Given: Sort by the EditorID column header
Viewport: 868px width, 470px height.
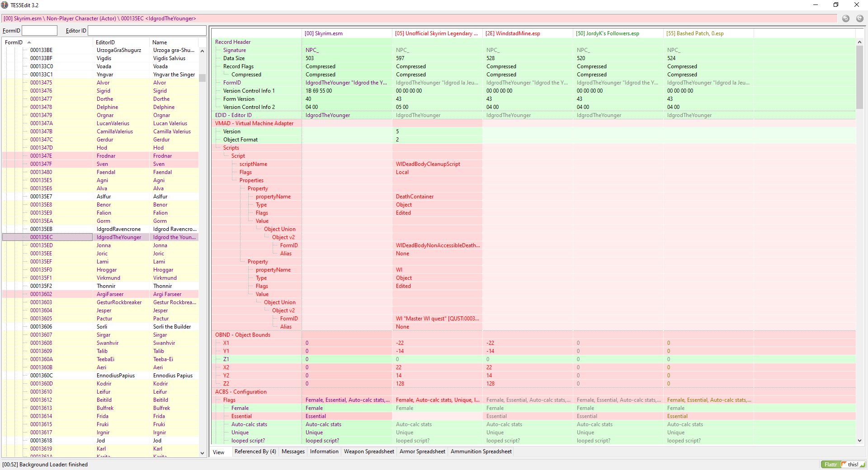Looking at the screenshot, I should point(121,42).
